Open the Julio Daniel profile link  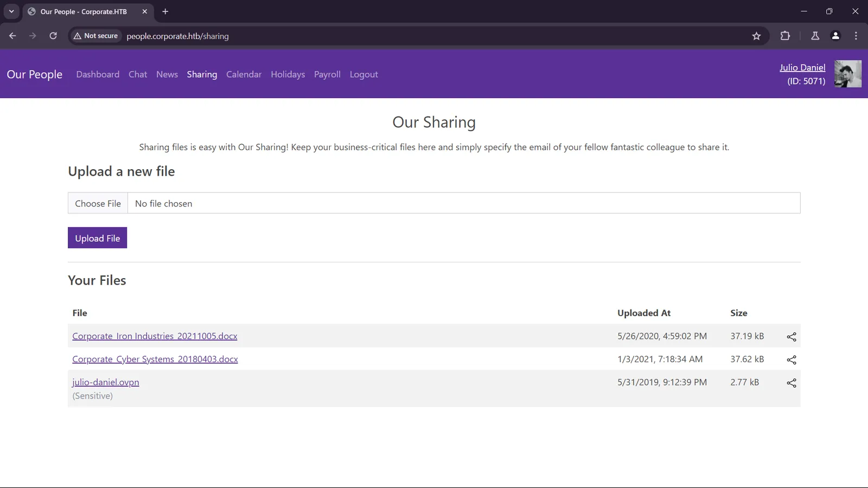[x=802, y=67]
